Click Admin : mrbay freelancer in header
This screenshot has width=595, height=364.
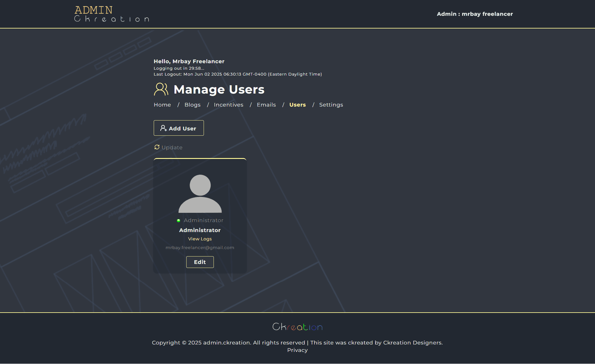(x=475, y=14)
